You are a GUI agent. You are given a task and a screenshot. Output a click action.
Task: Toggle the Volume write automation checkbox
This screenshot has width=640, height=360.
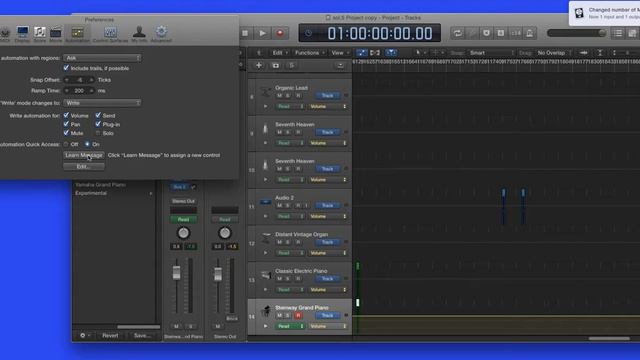(x=66, y=115)
